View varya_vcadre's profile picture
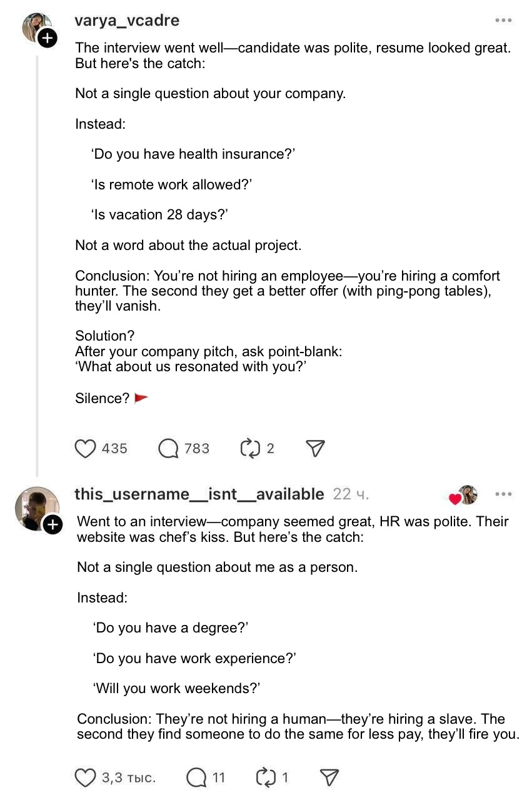This screenshot has width=532, height=800. click(34, 26)
